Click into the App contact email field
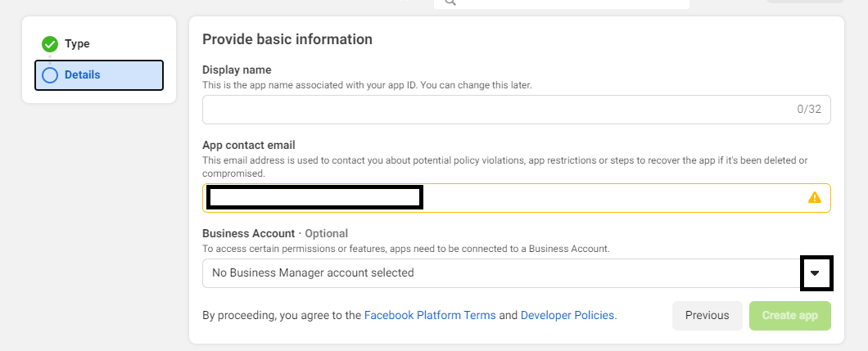Viewport: 868px width, 351px height. [x=606, y=198]
